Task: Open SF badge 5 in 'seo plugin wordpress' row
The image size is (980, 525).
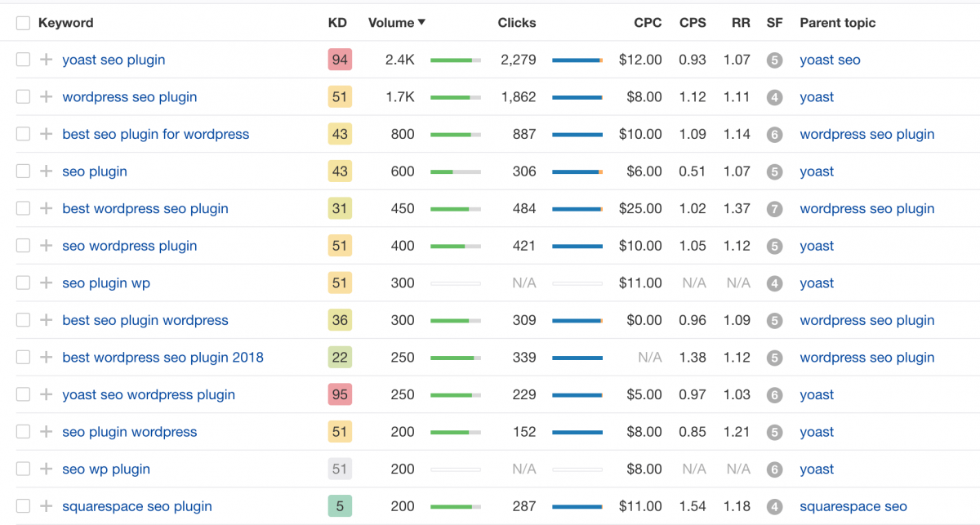Action: [x=774, y=433]
